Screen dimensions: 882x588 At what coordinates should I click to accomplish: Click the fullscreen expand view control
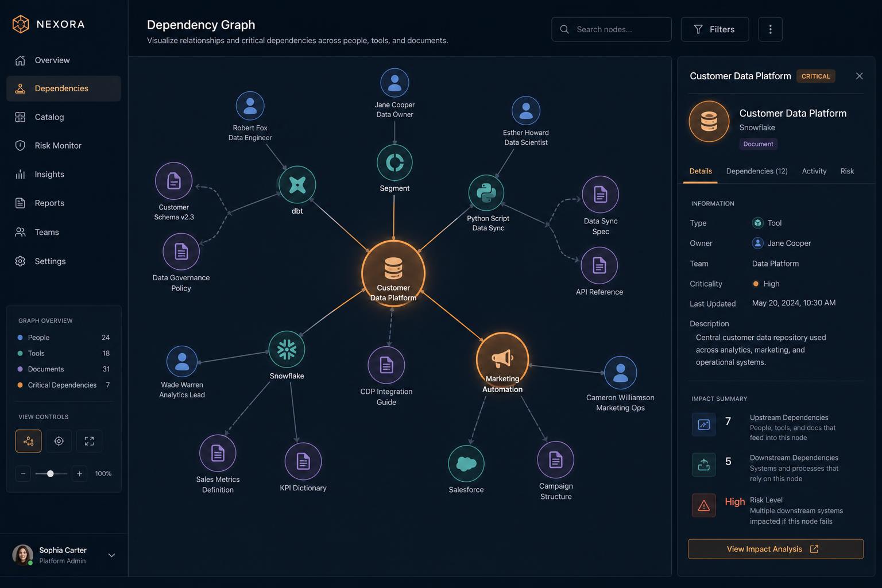point(89,441)
